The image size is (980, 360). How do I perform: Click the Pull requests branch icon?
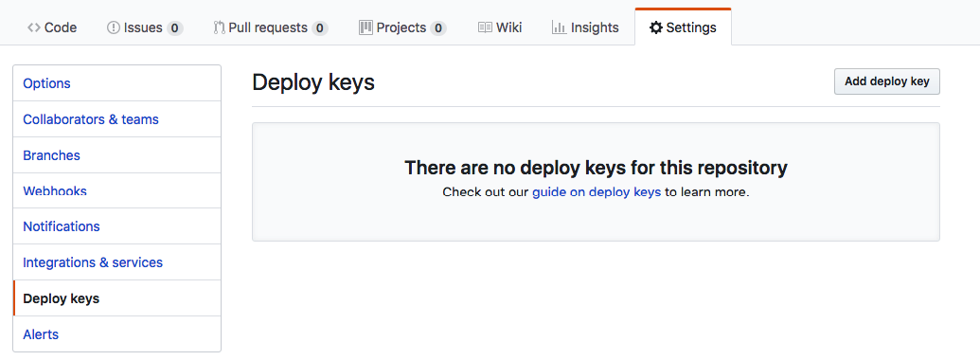(x=219, y=27)
